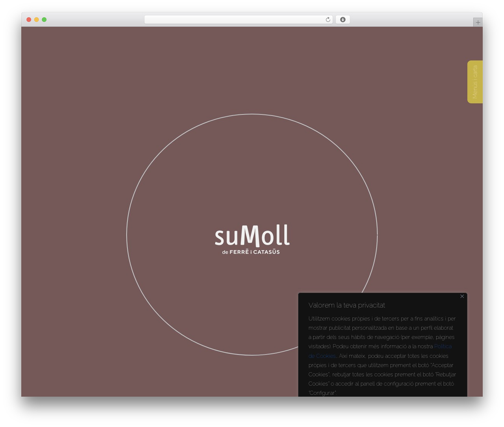Click the suMoll logo

pos(252,239)
